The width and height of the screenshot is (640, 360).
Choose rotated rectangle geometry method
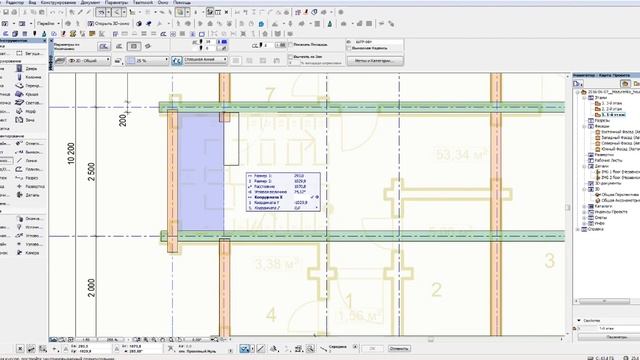[148, 47]
